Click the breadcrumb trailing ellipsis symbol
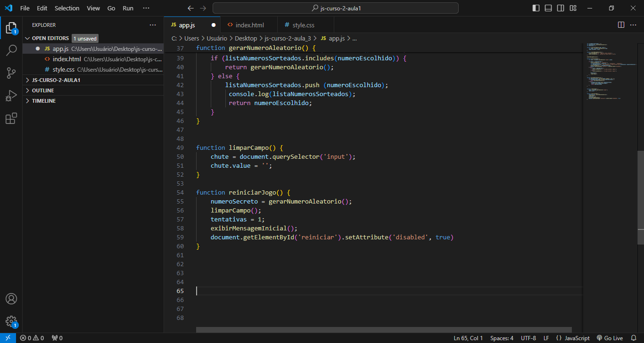The width and height of the screenshot is (644, 343). tap(355, 39)
